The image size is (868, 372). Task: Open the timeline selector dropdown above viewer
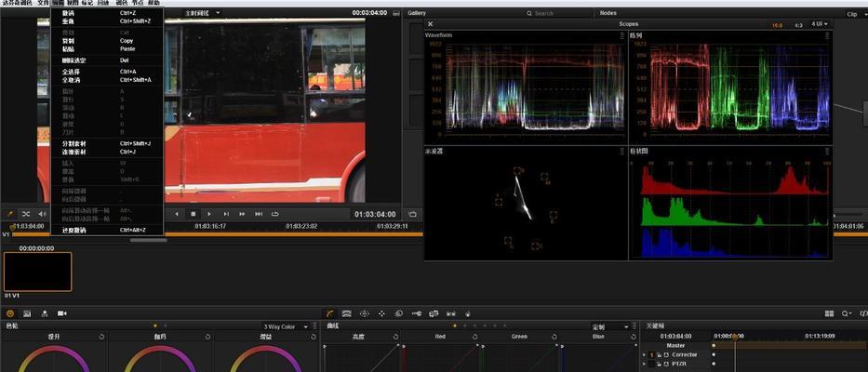coord(203,13)
